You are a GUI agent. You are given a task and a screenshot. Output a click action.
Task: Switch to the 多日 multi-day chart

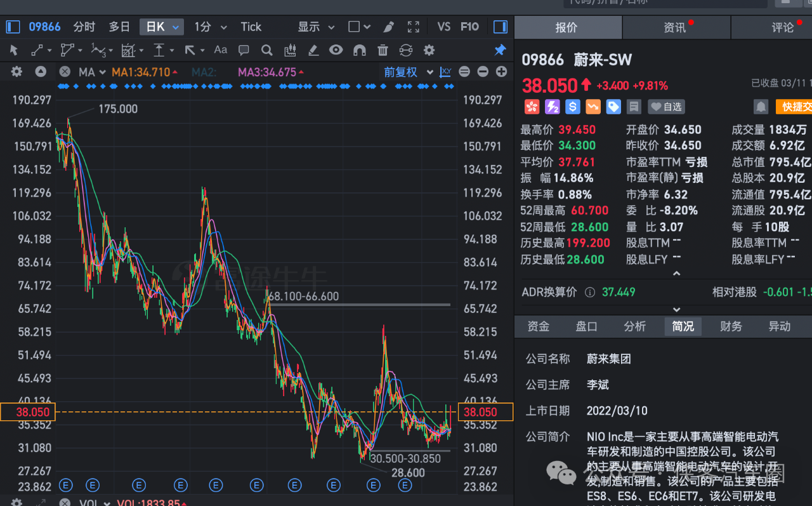[x=119, y=27]
